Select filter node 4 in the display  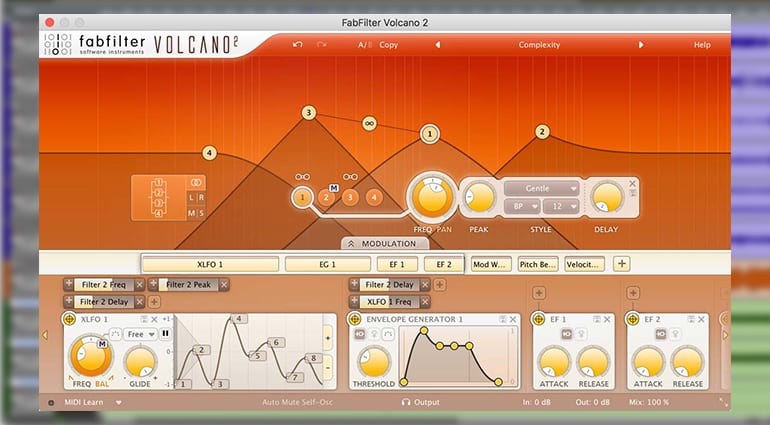(209, 153)
